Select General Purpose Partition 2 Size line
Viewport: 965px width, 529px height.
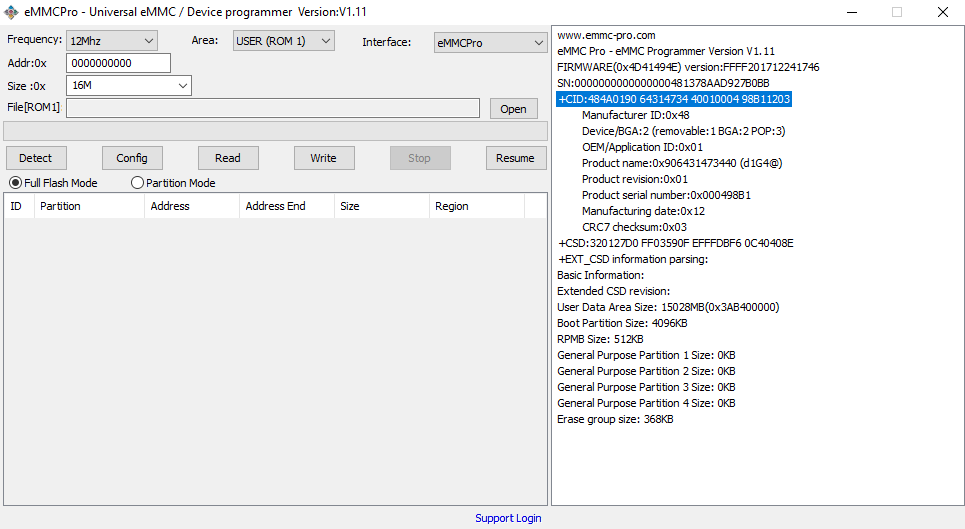(x=646, y=371)
